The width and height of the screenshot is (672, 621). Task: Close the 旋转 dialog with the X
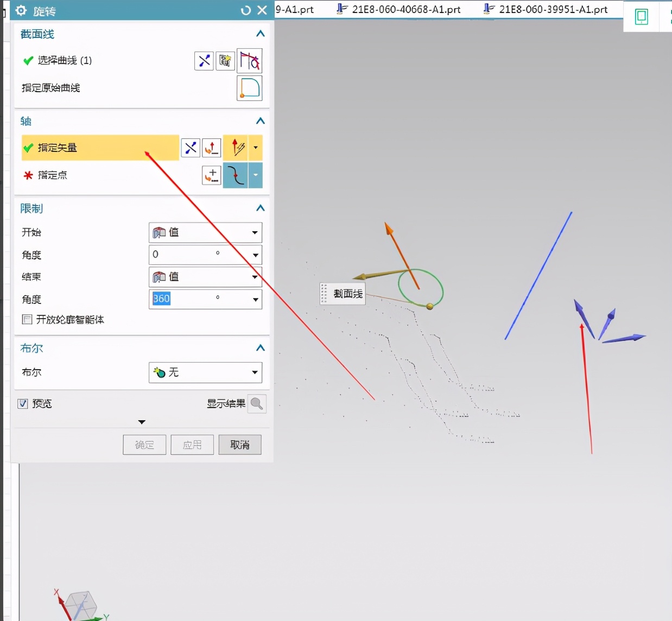pos(262,10)
